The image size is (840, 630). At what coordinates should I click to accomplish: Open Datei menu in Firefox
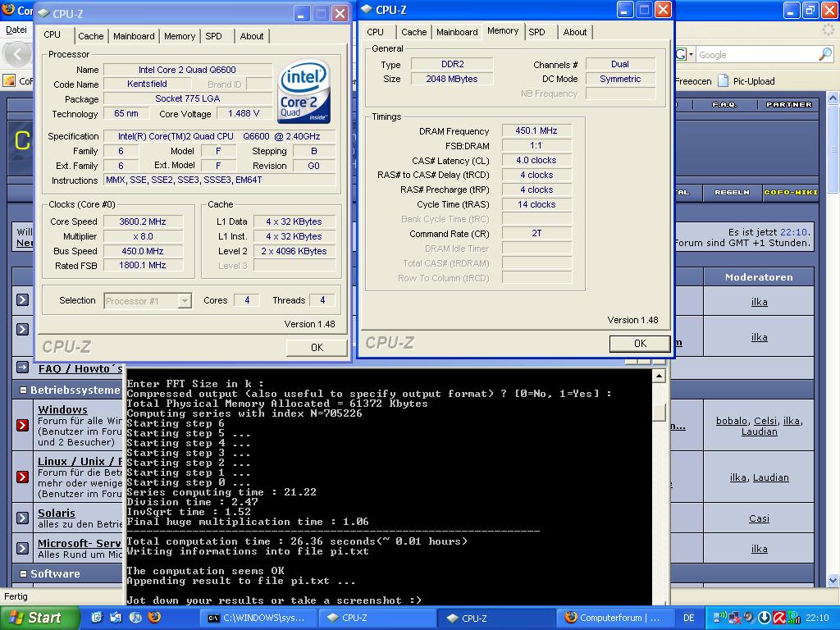click(16, 30)
